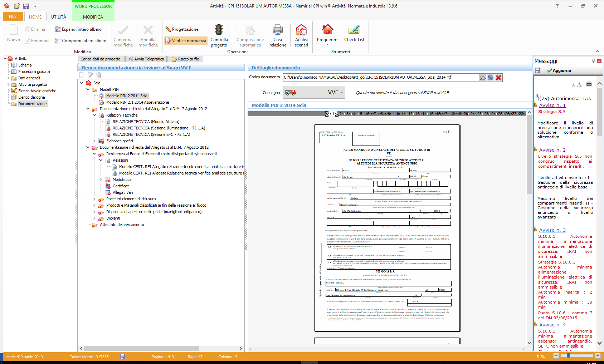Open the FILE menu tab
This screenshot has height=364, width=604.
(x=13, y=16)
